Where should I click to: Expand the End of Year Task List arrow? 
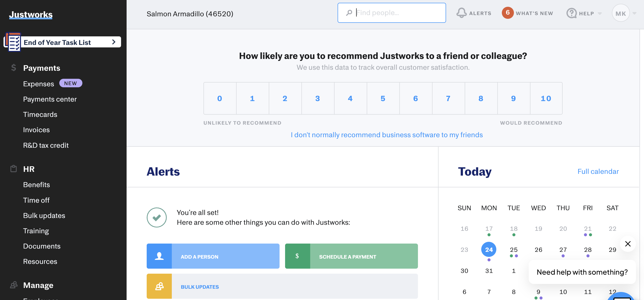tap(114, 42)
